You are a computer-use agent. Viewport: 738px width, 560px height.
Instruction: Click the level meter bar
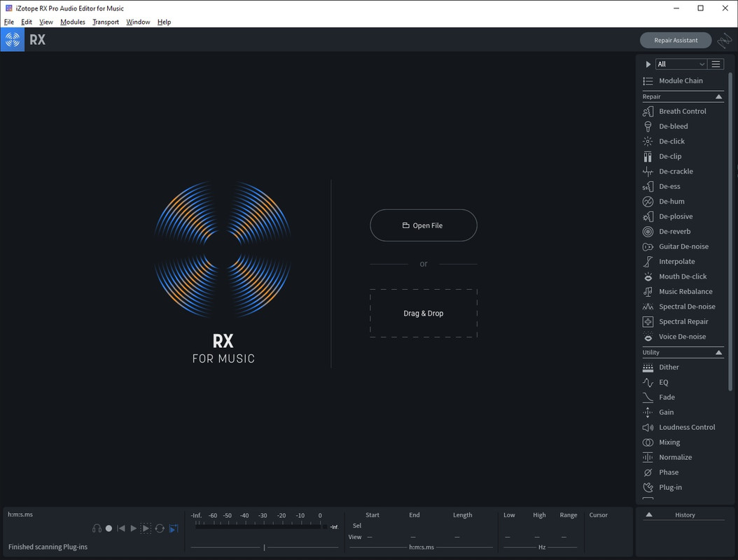point(260,527)
